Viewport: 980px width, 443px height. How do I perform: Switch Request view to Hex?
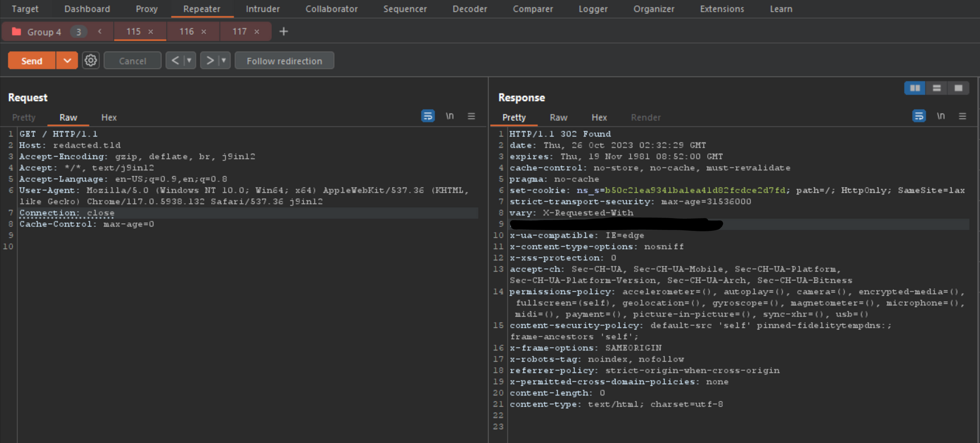(x=109, y=117)
